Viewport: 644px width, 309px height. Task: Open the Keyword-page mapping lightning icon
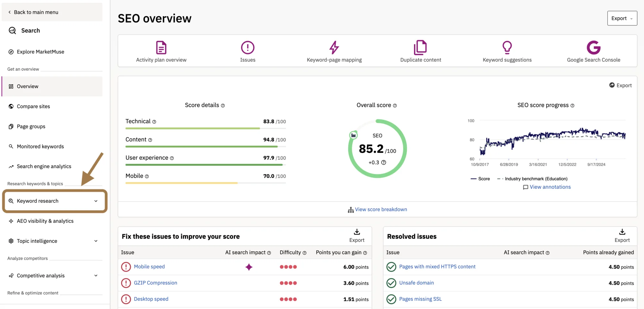(x=334, y=48)
